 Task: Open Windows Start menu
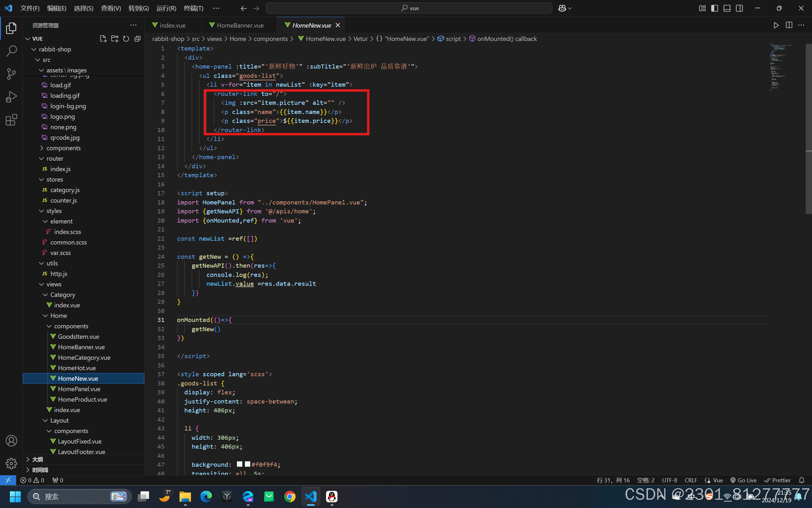(16, 496)
